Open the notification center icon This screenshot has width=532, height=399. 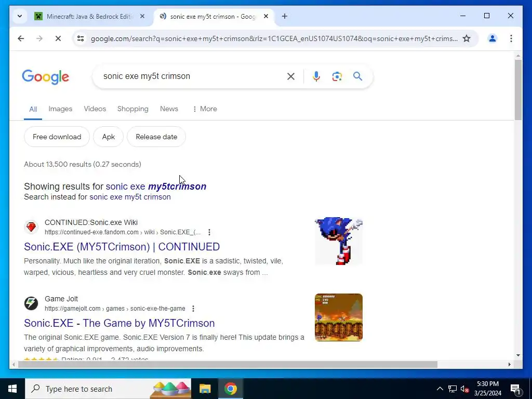pos(515,389)
